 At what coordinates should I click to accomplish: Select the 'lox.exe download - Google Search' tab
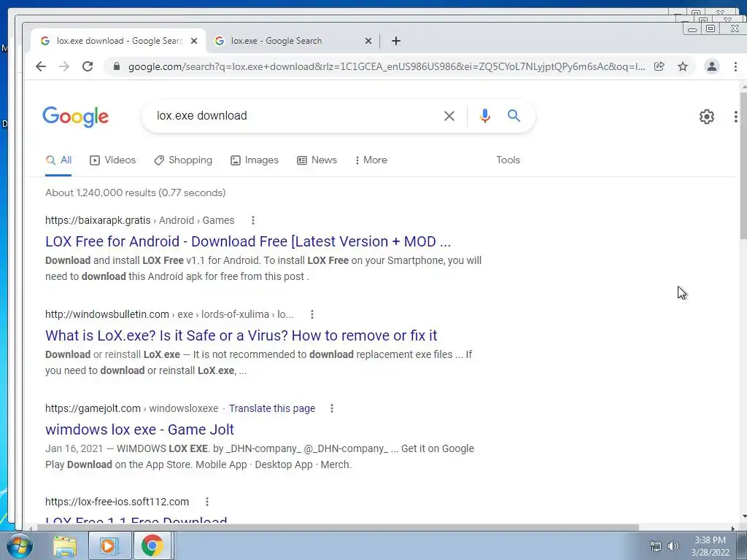[x=118, y=41]
